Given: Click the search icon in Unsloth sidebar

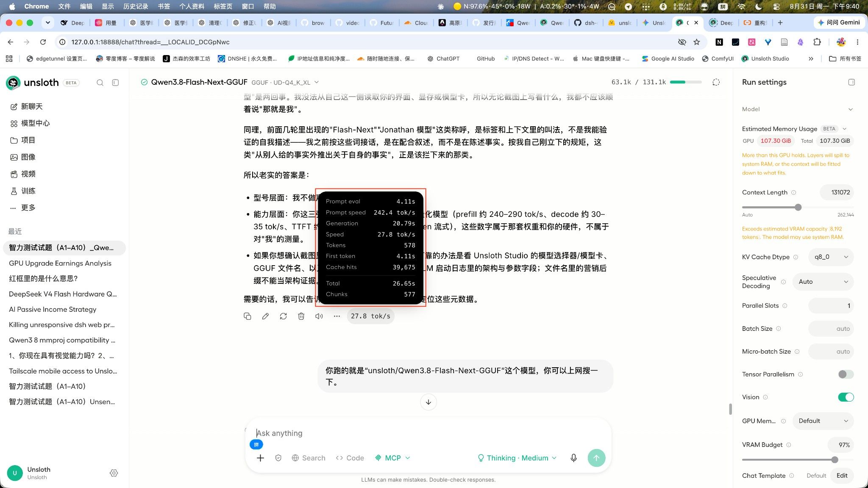Looking at the screenshot, I should [100, 83].
